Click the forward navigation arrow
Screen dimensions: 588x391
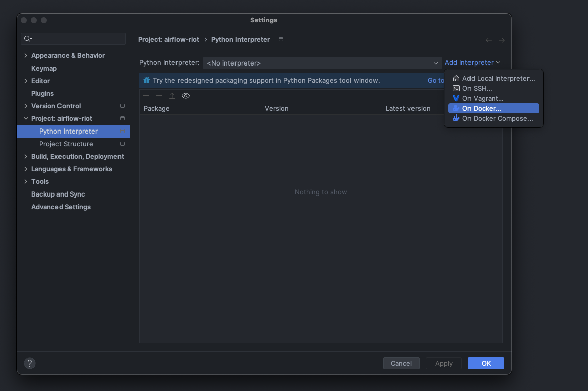(501, 40)
